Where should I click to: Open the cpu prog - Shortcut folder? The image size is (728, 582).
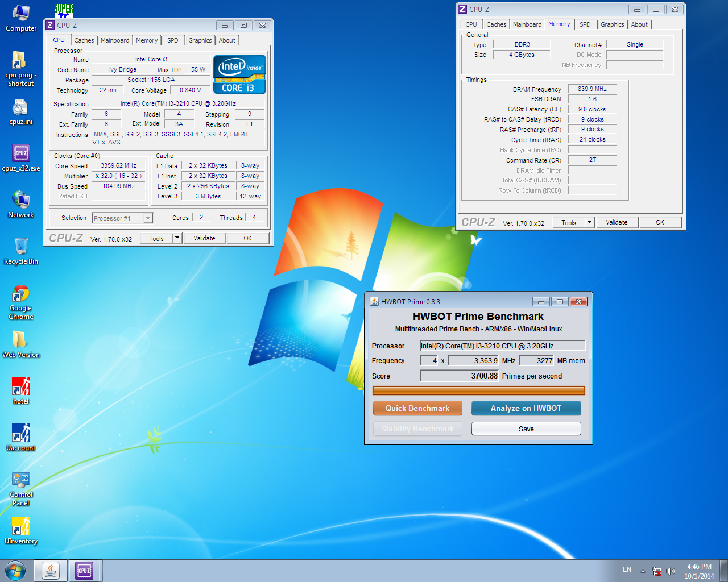click(21, 69)
